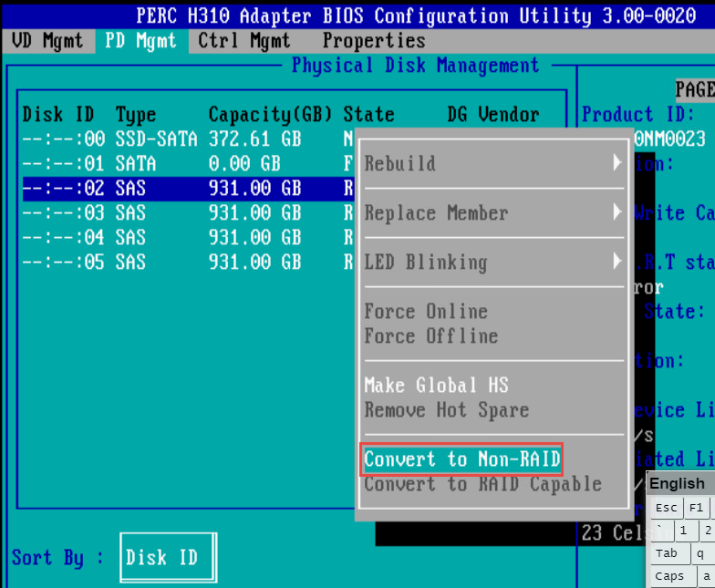
Task: Select disk 00 SSD-SATA row
Action: click(x=188, y=139)
